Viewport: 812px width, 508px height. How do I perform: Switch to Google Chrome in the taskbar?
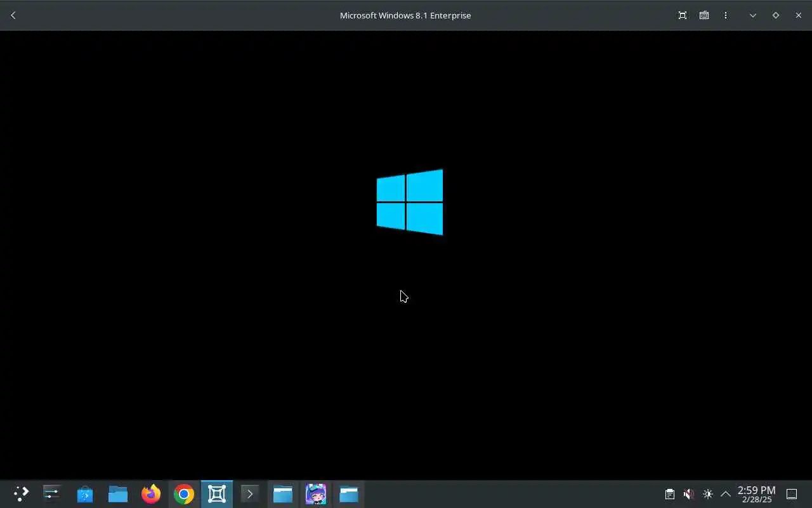coord(184,494)
